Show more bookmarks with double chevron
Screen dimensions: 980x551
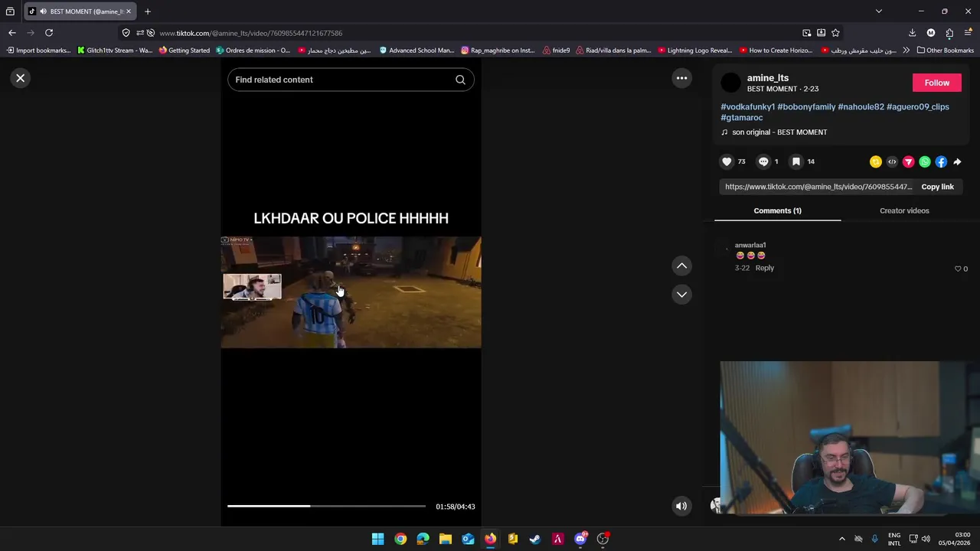906,51
